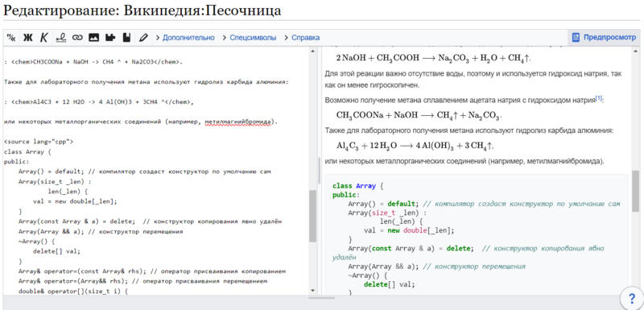Image resolution: width=644 pixels, height=310 pixels.
Task: Click the editor vertical scrollbar thumb
Action: [312, 216]
